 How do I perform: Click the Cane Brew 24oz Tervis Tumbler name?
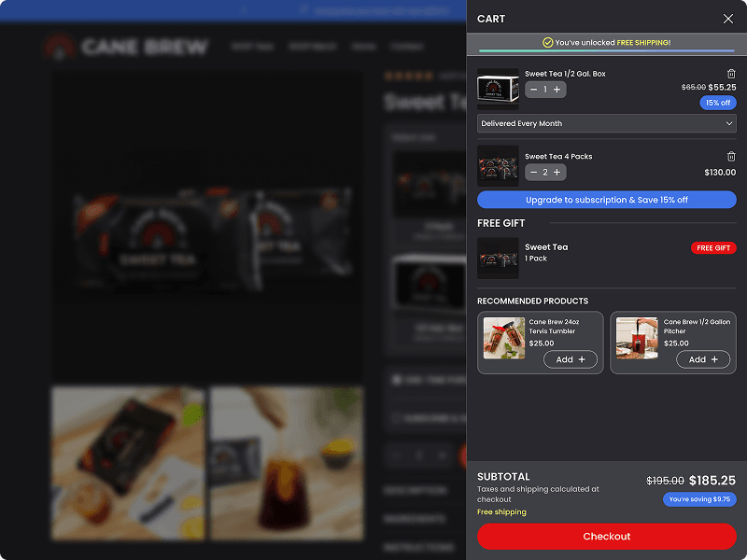pos(554,326)
